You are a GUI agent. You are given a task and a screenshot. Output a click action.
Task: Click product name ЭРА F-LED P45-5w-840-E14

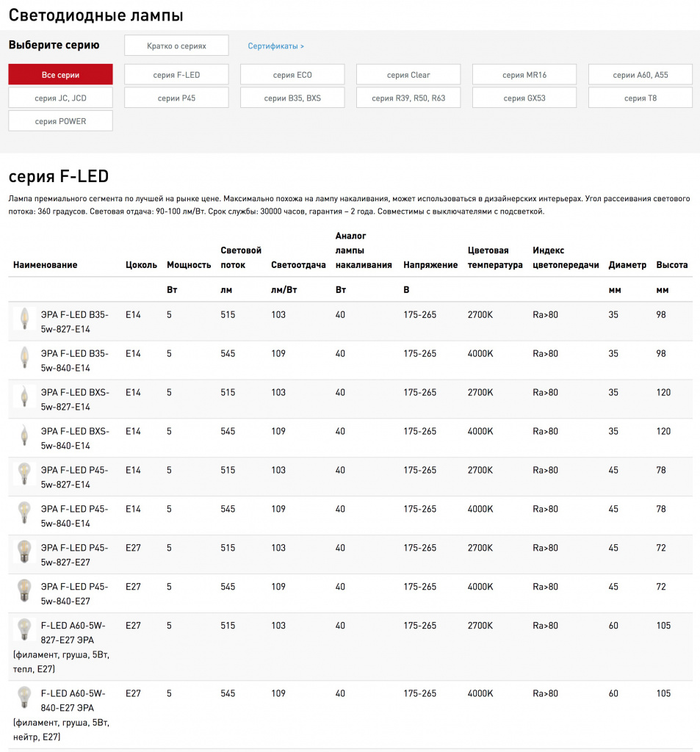75,516
